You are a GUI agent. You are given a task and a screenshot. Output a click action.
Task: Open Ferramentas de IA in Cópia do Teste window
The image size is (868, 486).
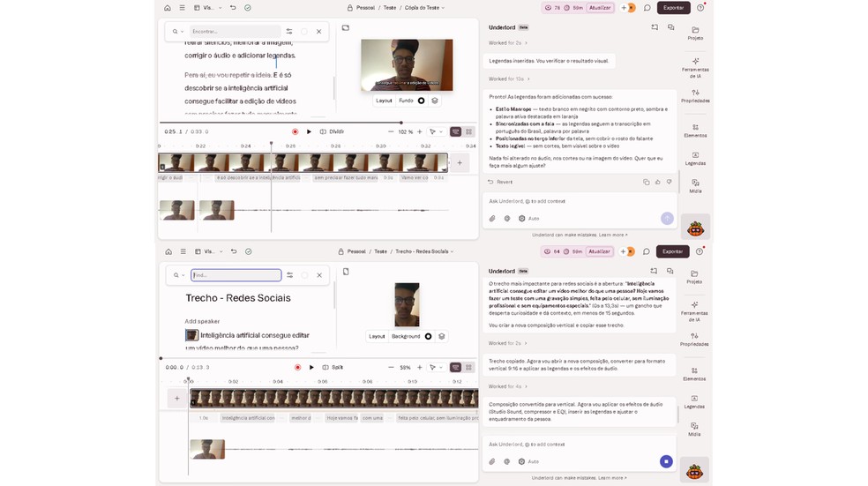point(695,68)
